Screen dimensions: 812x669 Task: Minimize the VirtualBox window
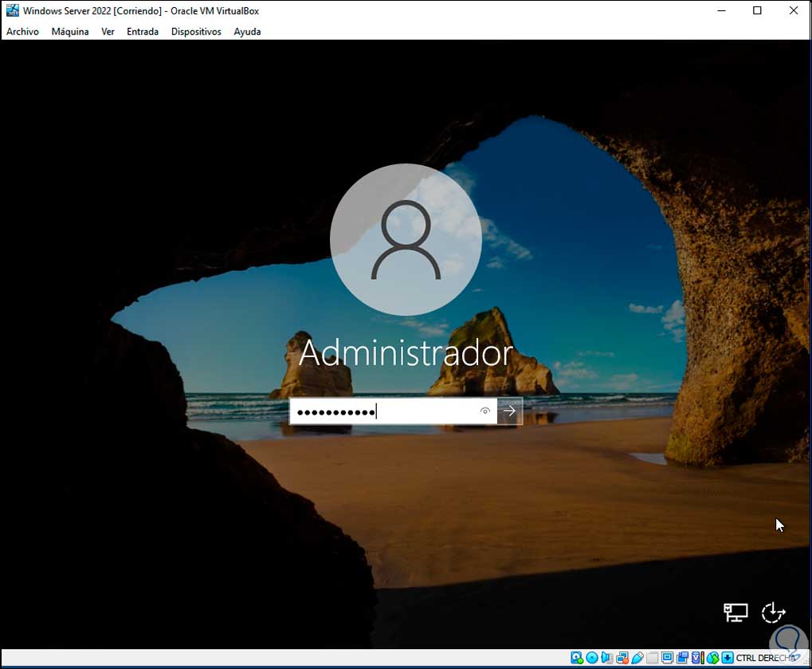tap(721, 10)
